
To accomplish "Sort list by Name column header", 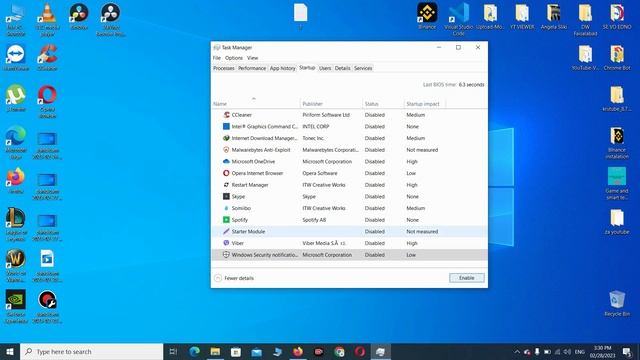I will 256,104.
